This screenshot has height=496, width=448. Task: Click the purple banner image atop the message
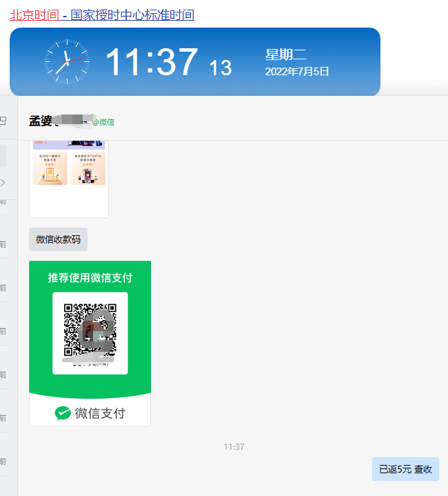pyautogui.click(x=69, y=145)
